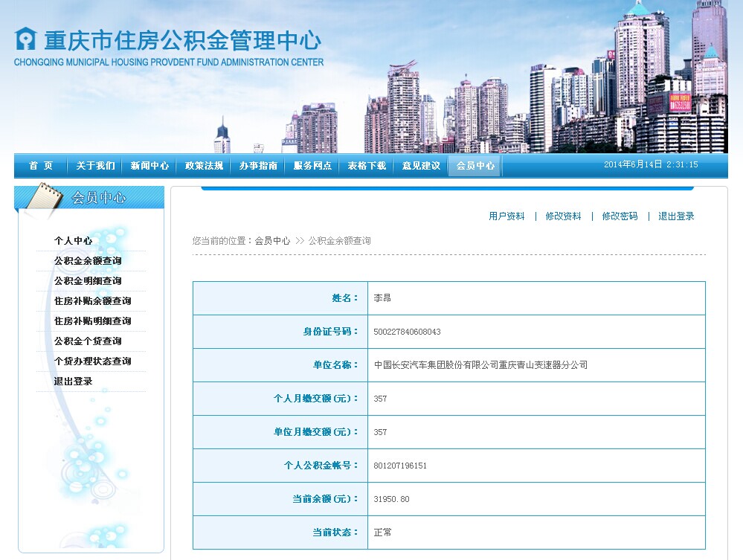This screenshot has width=743, height=560.
Task: Click the 身份证号码 field label
Action: click(330, 332)
